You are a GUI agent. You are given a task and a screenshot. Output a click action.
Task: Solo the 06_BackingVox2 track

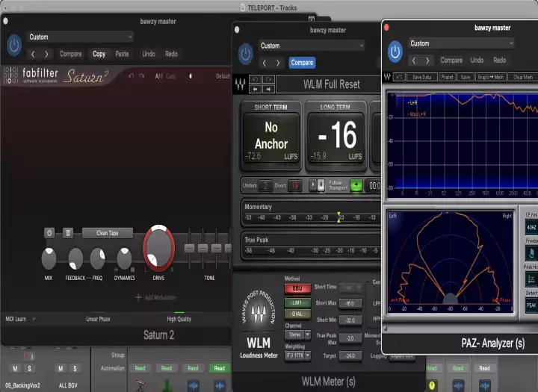(x=29, y=369)
